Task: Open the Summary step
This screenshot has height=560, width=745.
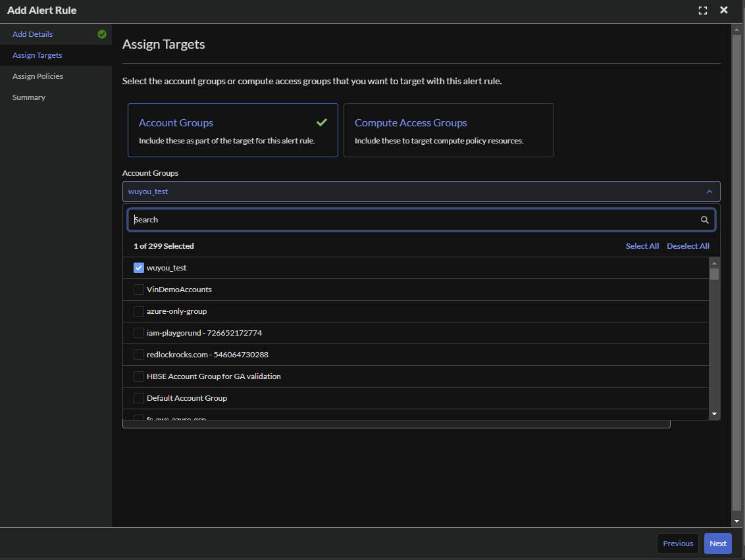Action: point(29,97)
